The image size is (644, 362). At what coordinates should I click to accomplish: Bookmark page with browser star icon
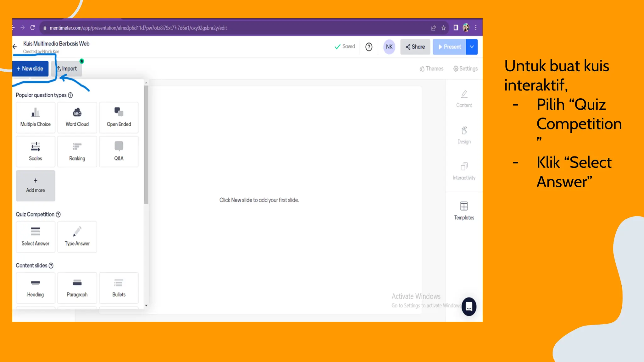[x=443, y=28]
